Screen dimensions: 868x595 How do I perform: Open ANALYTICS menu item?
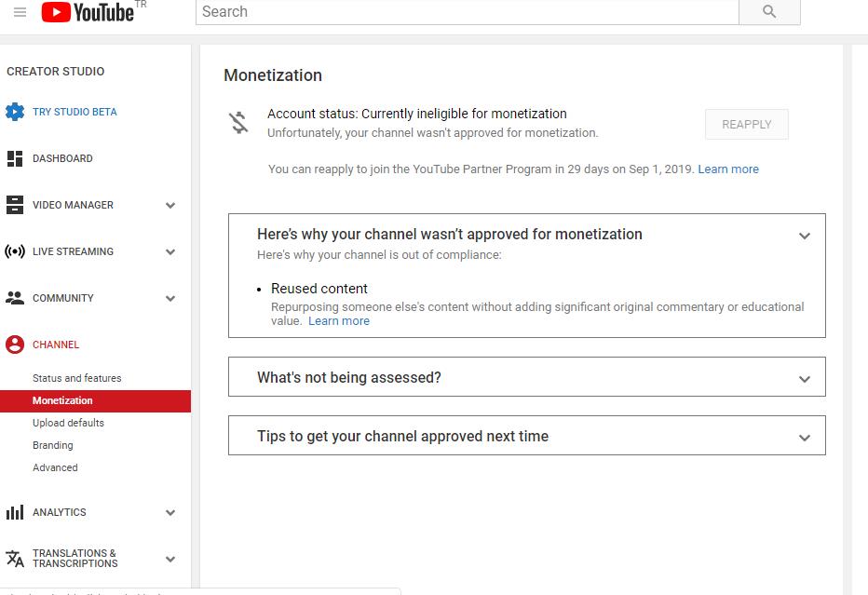(x=60, y=512)
